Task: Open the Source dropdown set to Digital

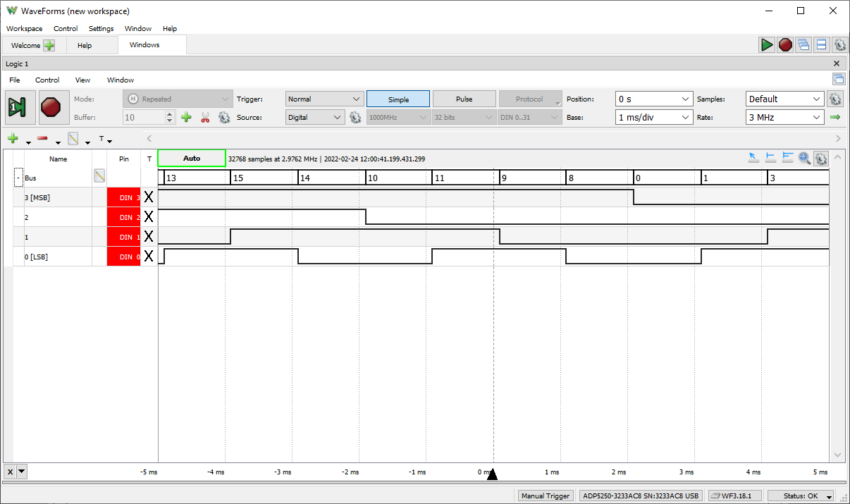Action: click(315, 118)
